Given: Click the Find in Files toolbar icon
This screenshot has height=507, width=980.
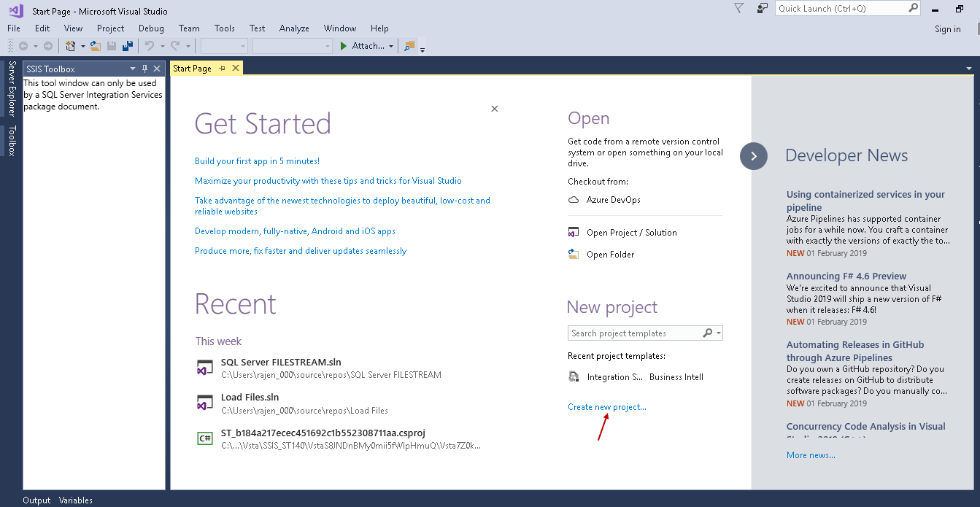Looking at the screenshot, I should [409, 46].
